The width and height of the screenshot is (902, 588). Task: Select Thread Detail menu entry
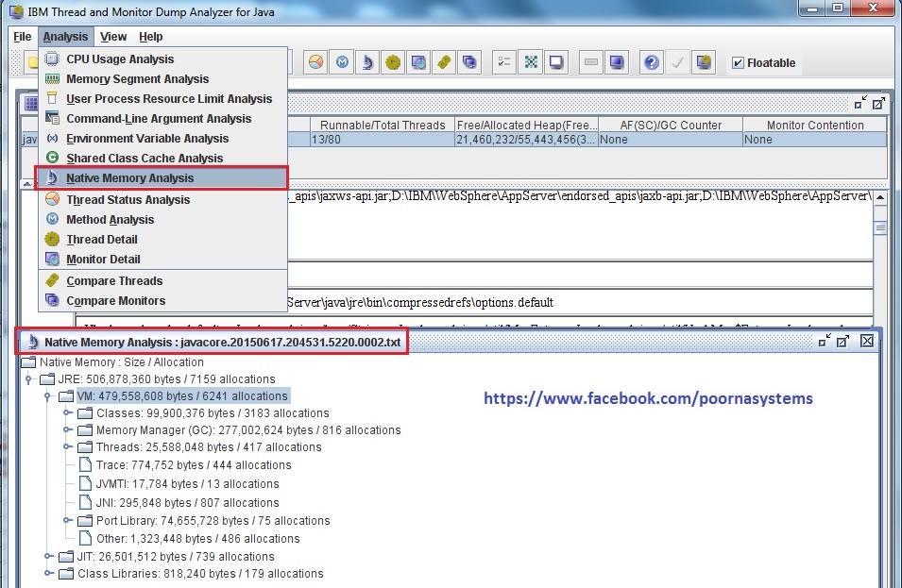(162, 239)
